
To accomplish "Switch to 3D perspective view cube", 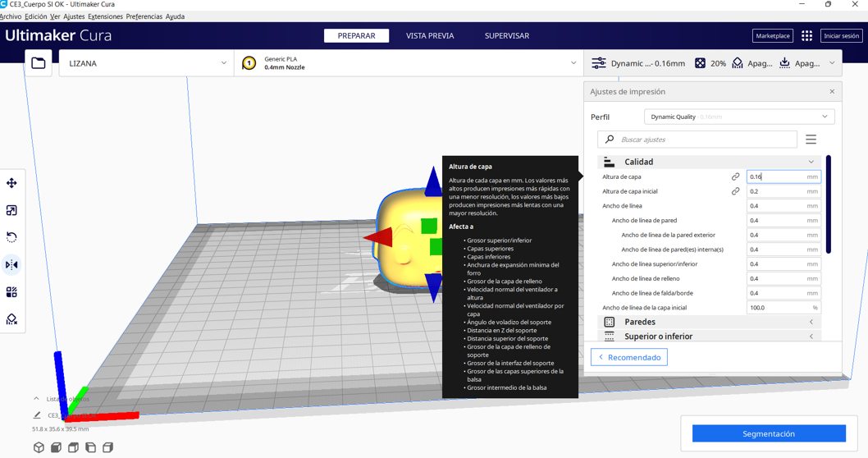I will pyautogui.click(x=39, y=447).
